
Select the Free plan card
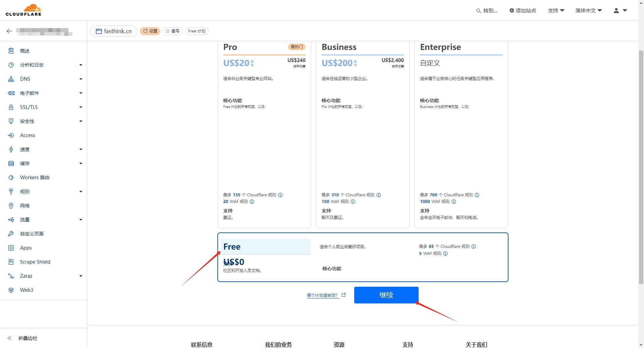pos(363,257)
